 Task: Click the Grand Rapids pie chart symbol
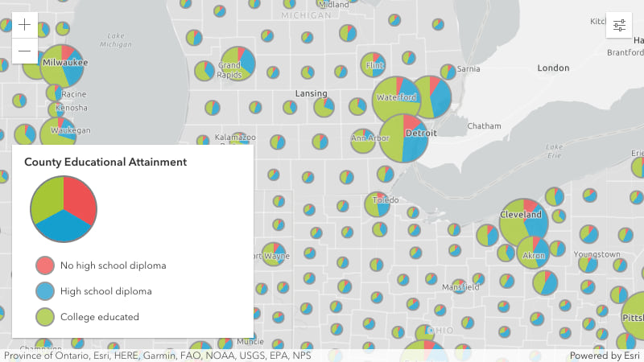coord(237,64)
